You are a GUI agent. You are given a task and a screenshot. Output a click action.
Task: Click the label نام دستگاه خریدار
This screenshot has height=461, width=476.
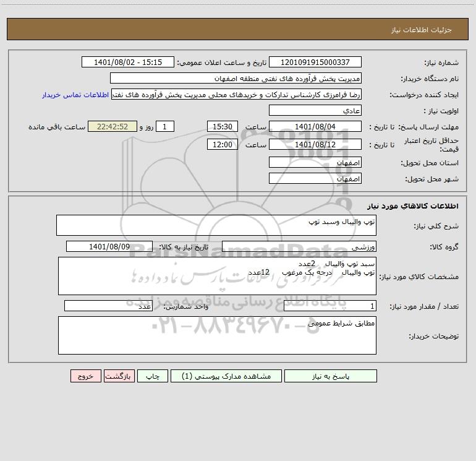pos(430,79)
